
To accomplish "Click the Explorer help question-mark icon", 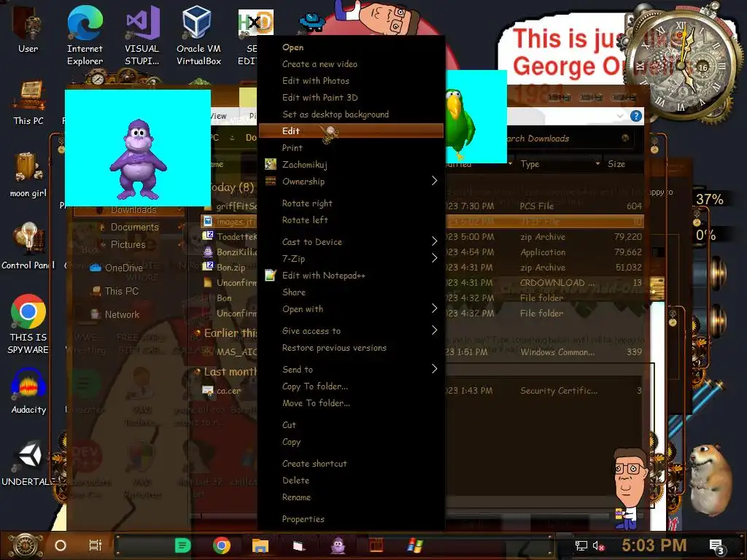I will click(x=635, y=116).
